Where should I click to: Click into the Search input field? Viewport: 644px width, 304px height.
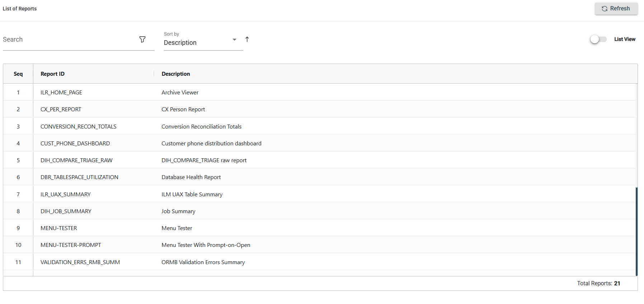pyautogui.click(x=68, y=39)
